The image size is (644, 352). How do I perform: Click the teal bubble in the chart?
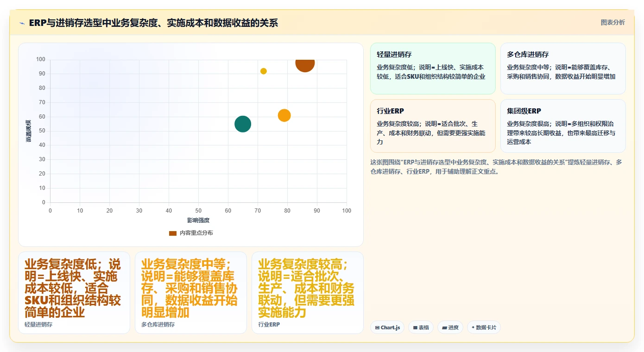tap(243, 124)
